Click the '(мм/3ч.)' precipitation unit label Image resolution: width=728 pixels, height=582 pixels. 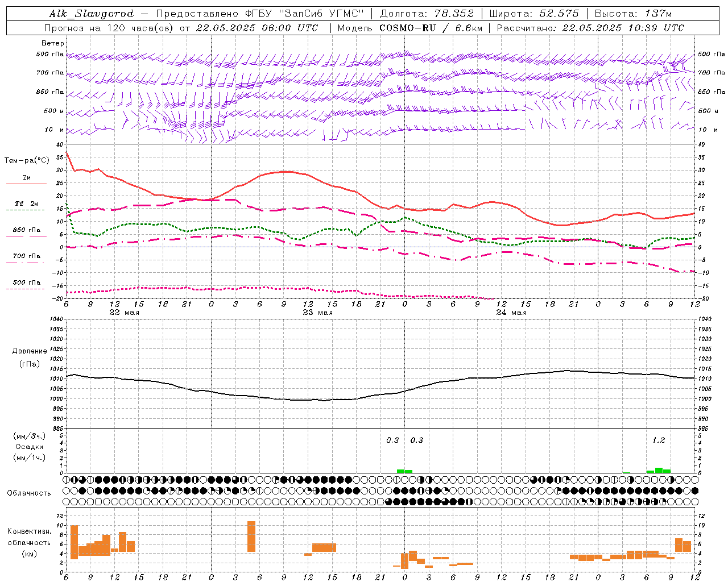click(x=29, y=436)
